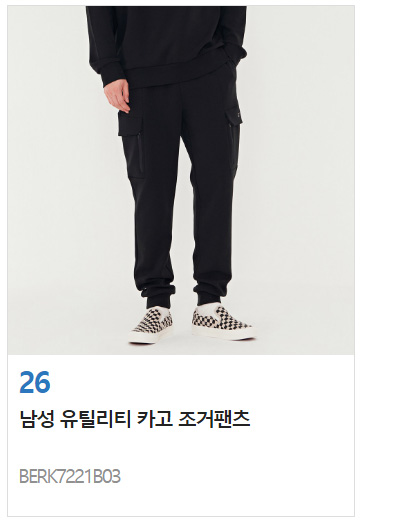Screen dimensions: 400x527
Task: Click the model's visible hand
Action: [x=116, y=95]
